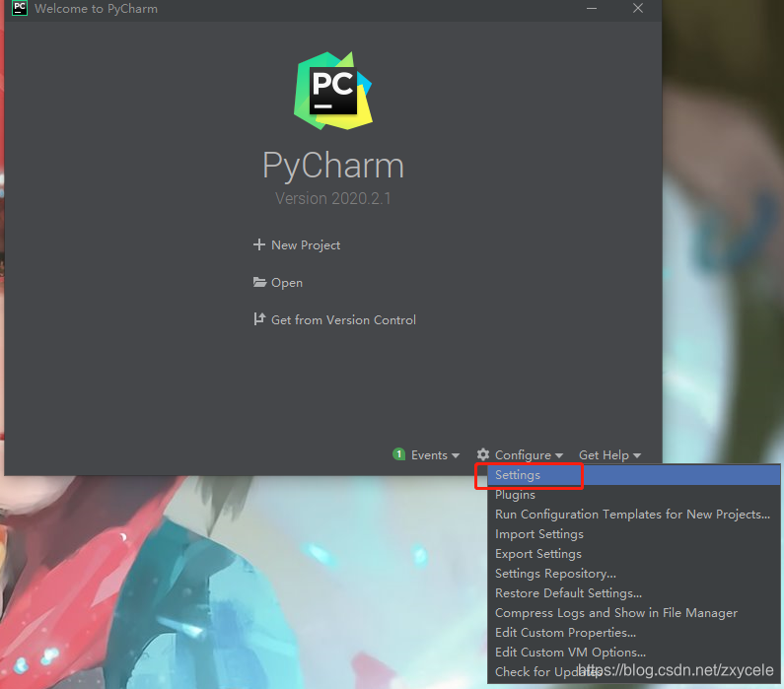Screen dimensions: 784x689
Task: Open Run Configuration Templates for New Projects
Action: click(633, 515)
